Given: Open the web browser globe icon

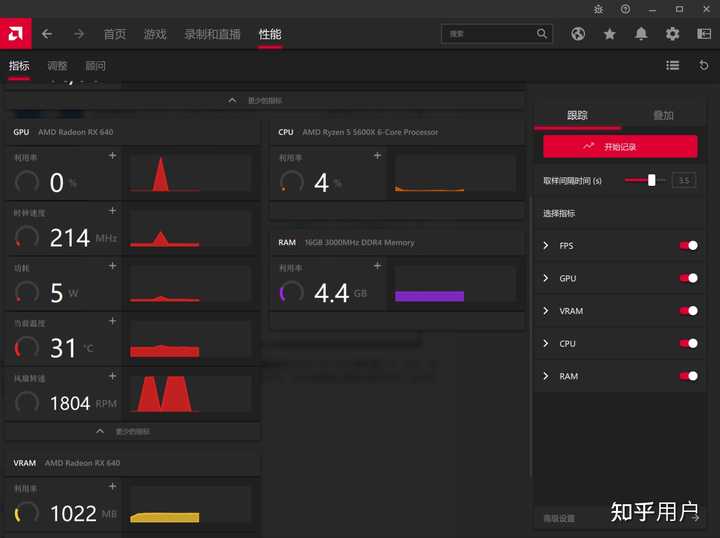Looking at the screenshot, I should (578, 34).
